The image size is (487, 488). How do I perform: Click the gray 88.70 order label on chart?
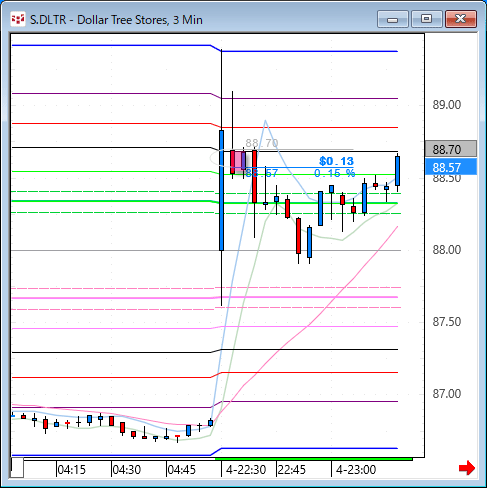click(x=262, y=143)
